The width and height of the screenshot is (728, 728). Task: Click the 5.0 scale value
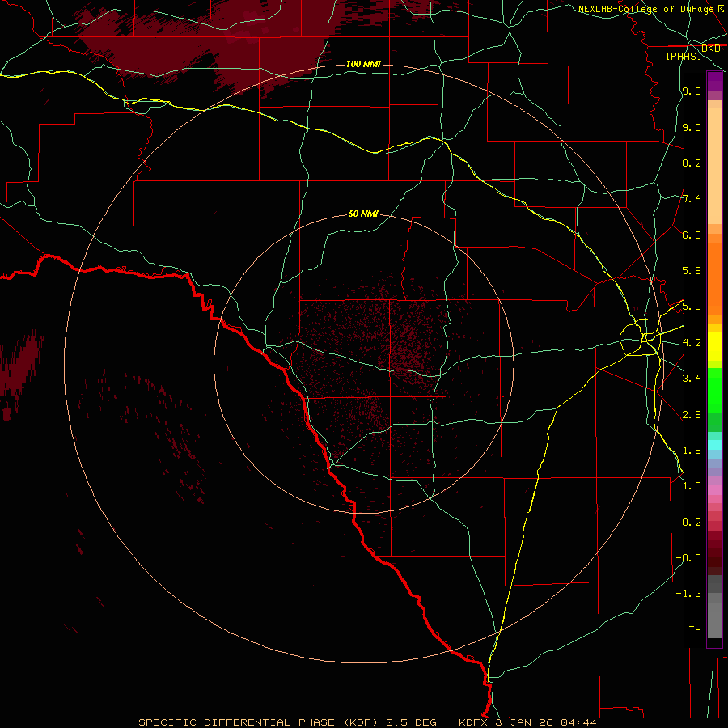pyautogui.click(x=692, y=307)
